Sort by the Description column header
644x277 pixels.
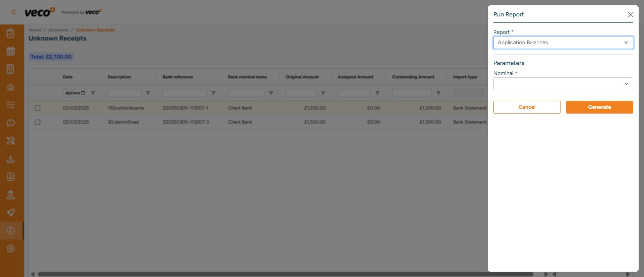pyautogui.click(x=119, y=77)
